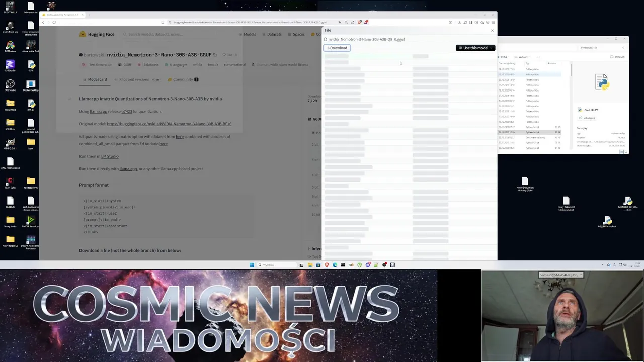
Task: Open the Use this model dropdown
Action: 475,48
